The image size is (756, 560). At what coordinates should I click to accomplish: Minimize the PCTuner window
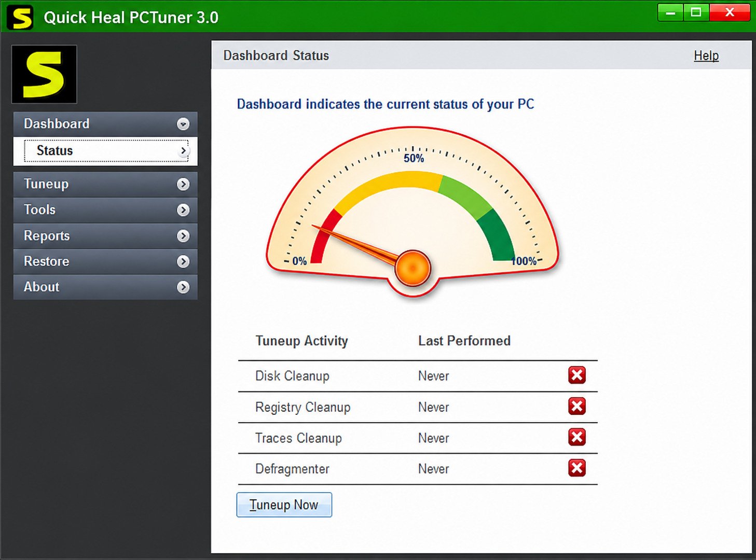tap(670, 12)
